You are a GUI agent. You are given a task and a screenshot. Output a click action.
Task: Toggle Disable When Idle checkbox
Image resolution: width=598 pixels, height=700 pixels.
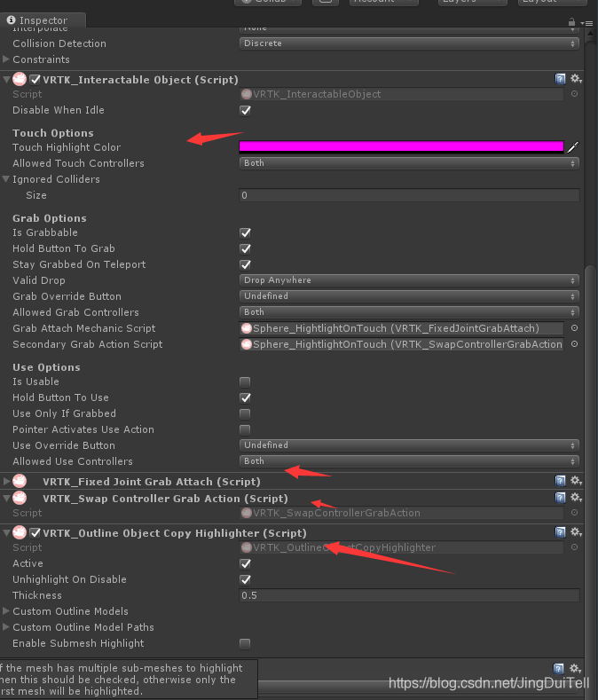pos(245,110)
